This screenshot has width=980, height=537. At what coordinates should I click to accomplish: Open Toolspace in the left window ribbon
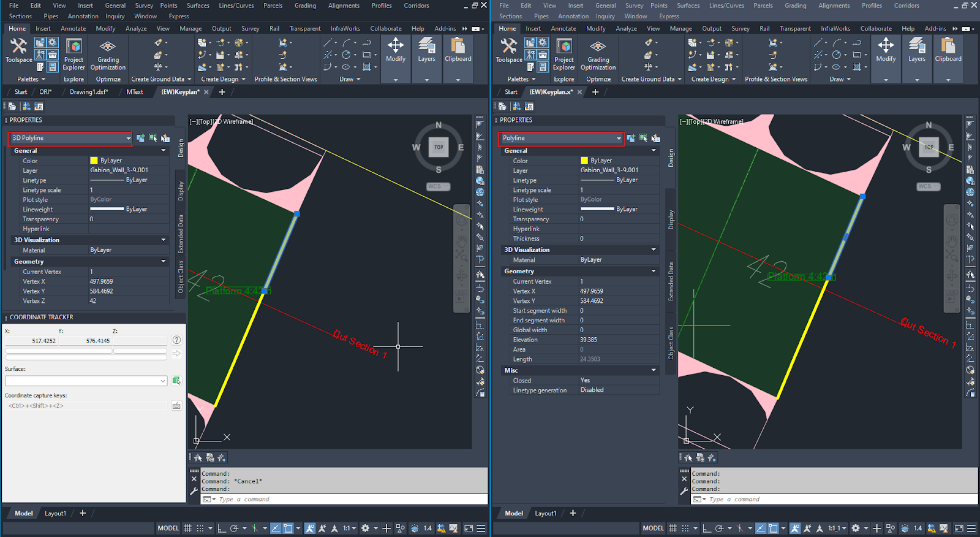point(18,49)
